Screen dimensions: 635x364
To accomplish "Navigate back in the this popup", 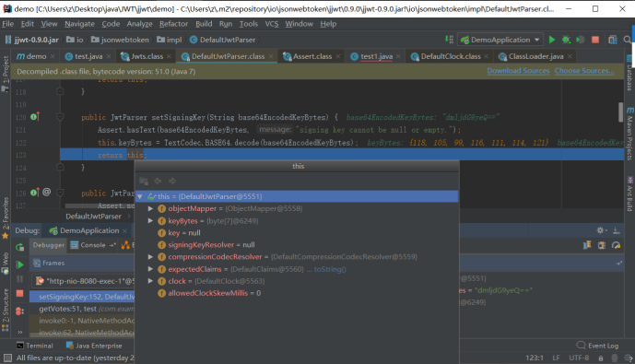I will click(158, 181).
